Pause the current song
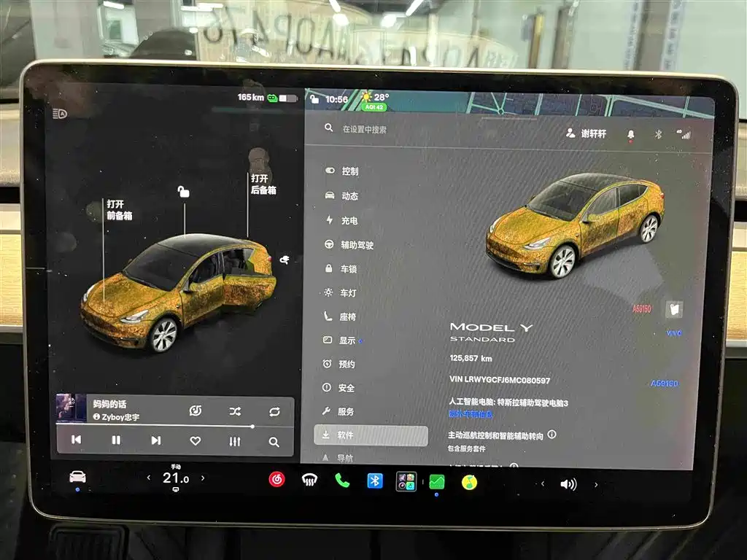The image size is (747, 560). click(116, 440)
